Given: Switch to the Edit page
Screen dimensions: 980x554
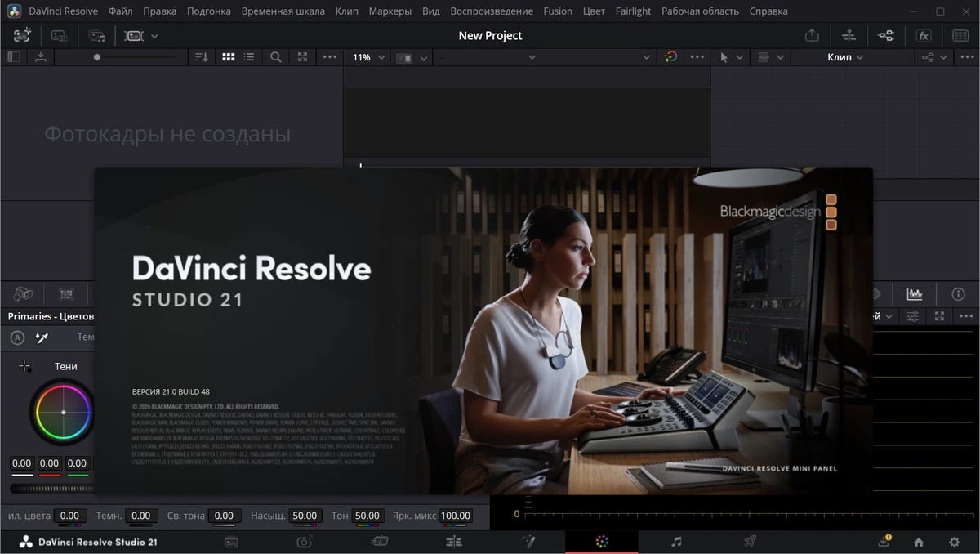Looking at the screenshot, I should [x=454, y=542].
